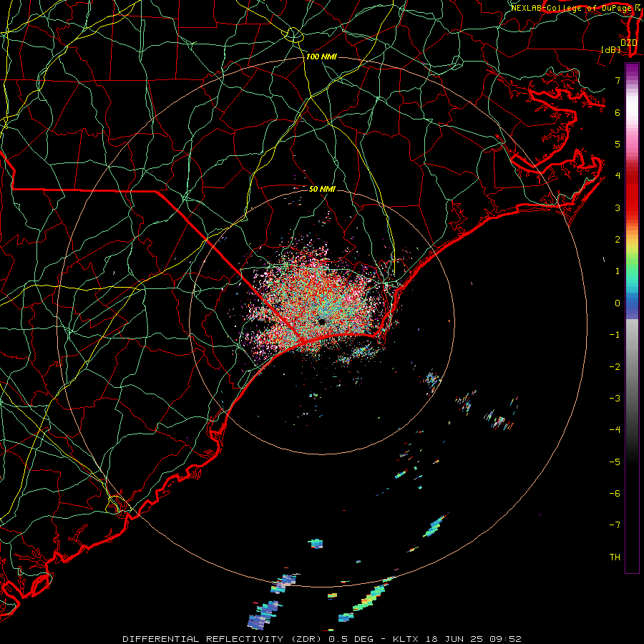644x644 pixels.
Task: Click the black radar site dot at the rings' center
Action: tap(322, 323)
